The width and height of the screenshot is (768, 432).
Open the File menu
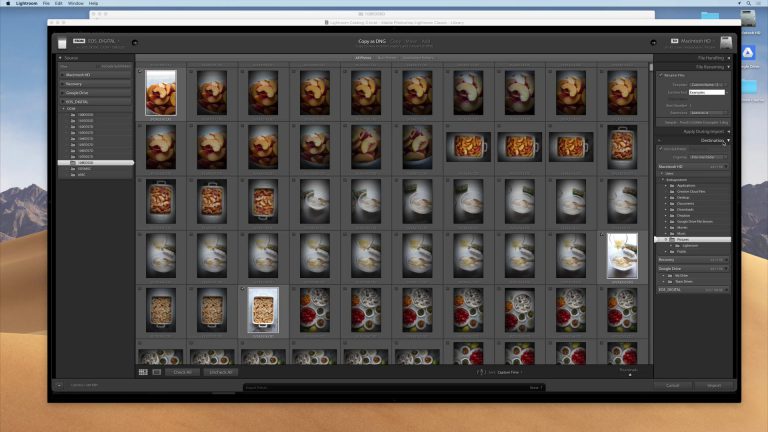point(46,3)
